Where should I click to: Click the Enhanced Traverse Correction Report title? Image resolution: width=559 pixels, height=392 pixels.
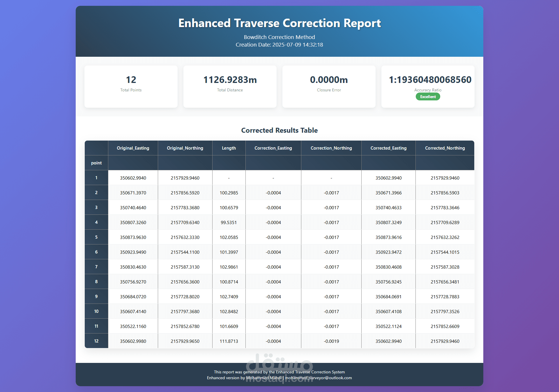[x=279, y=23]
